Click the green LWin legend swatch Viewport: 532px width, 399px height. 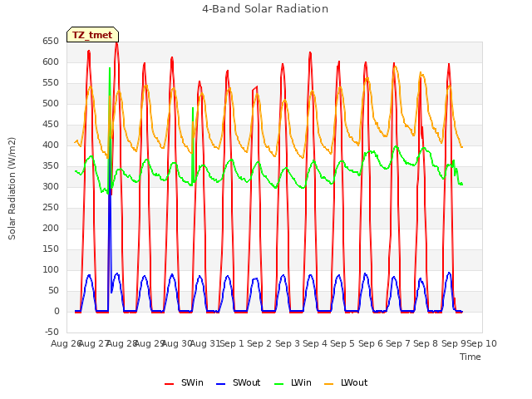(x=278, y=384)
